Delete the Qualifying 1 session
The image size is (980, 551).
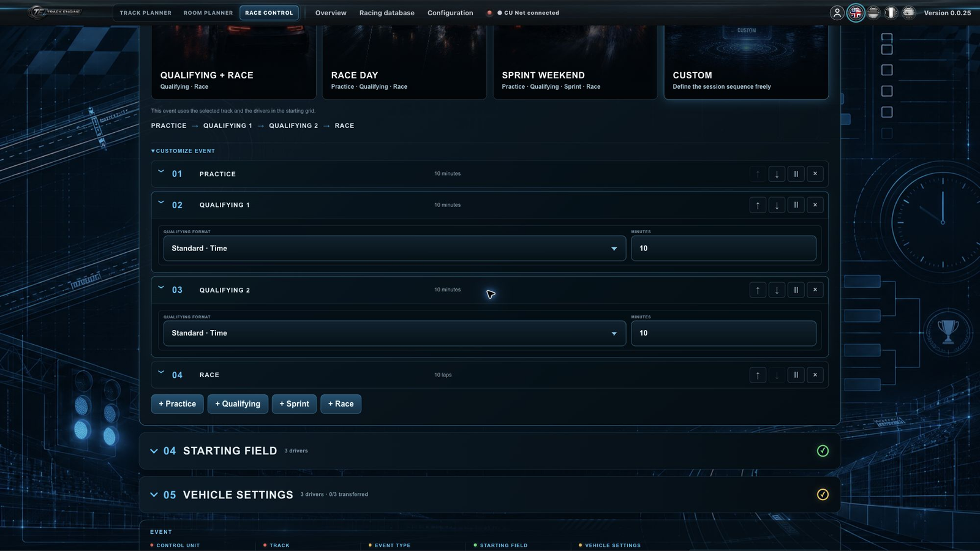tap(815, 205)
